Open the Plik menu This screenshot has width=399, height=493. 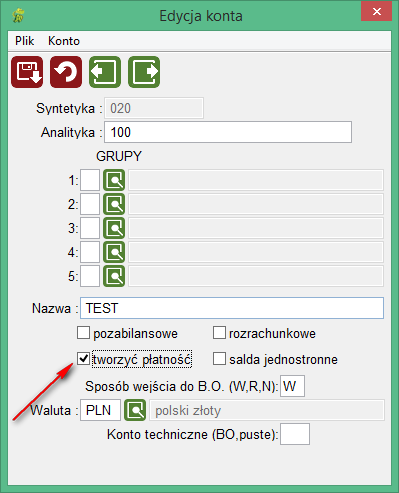click(24, 41)
